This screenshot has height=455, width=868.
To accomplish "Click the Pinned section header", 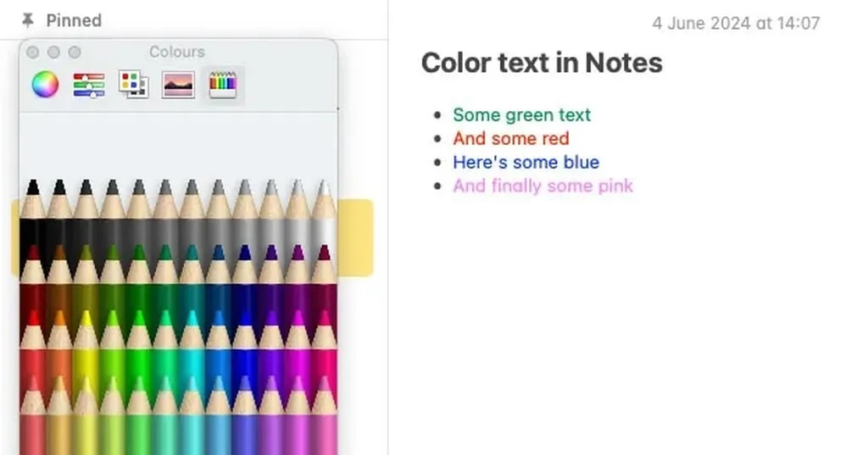I will [x=73, y=20].
